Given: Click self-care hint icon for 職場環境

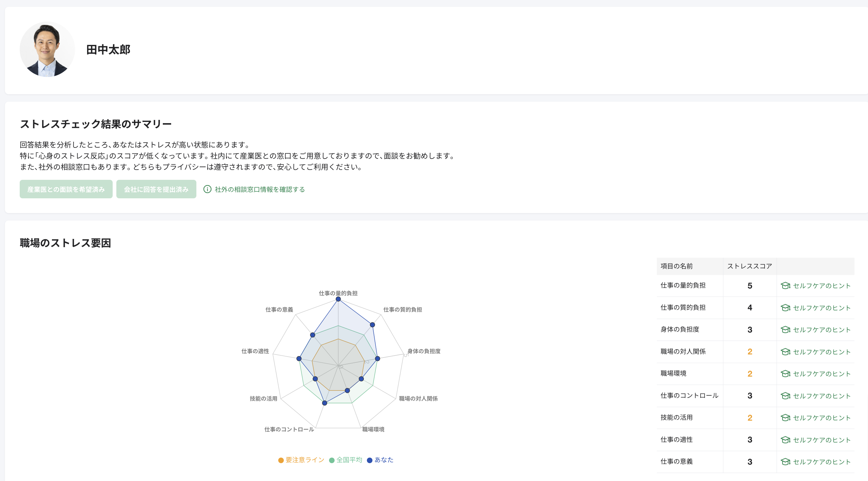Looking at the screenshot, I should coord(785,374).
